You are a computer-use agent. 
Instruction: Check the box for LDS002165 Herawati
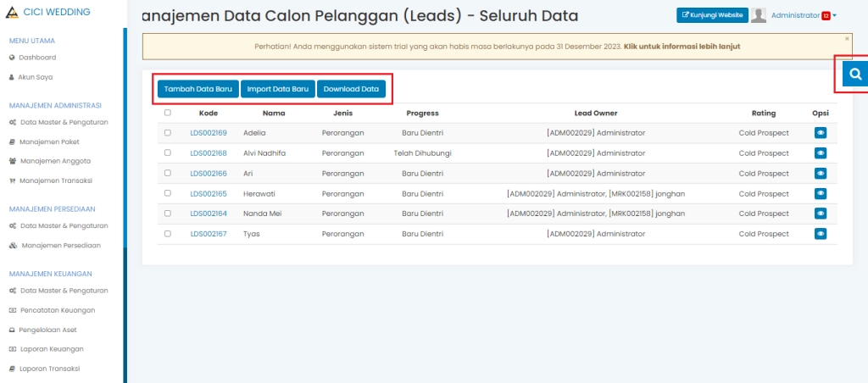pos(168,193)
